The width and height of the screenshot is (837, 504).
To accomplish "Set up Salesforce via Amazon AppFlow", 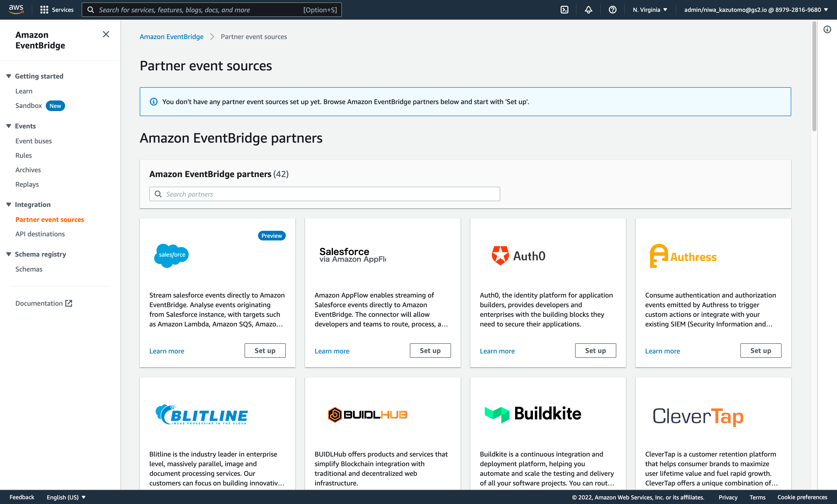I will (x=430, y=351).
